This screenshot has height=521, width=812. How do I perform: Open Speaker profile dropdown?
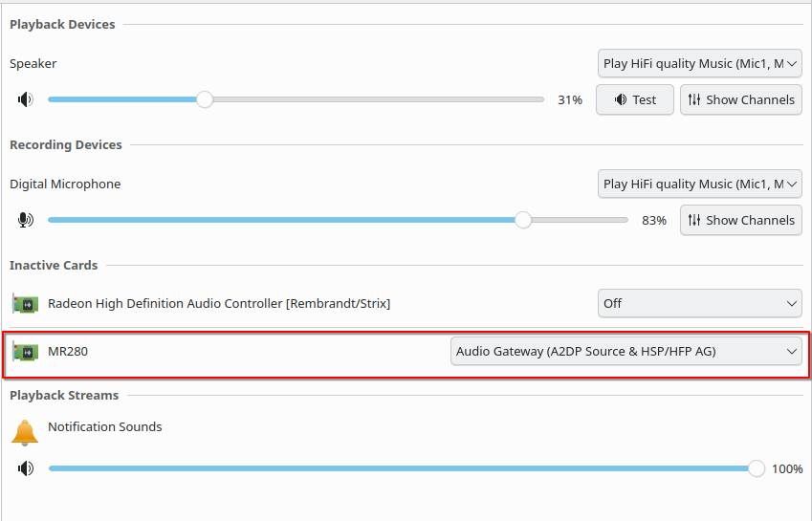[x=699, y=64]
